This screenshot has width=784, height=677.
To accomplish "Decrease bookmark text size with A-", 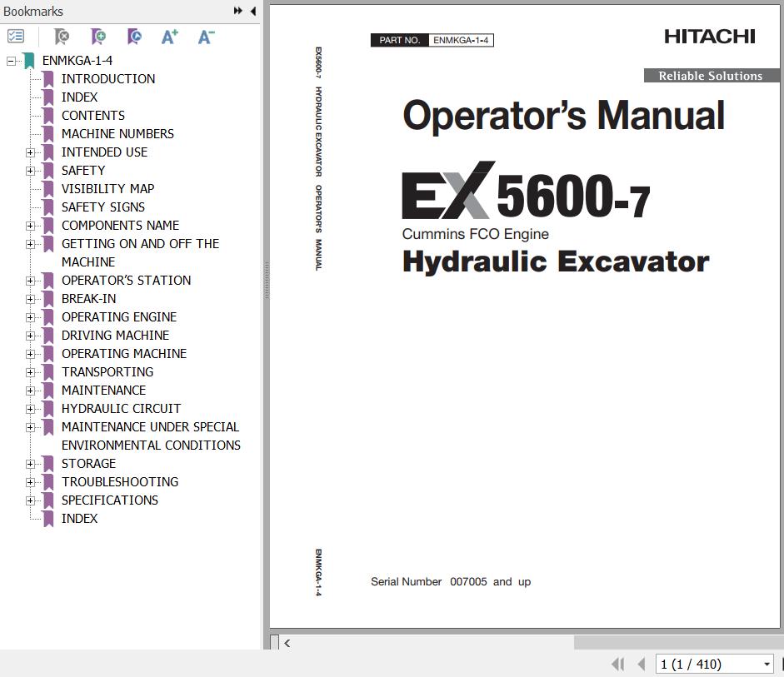I will click(x=206, y=37).
